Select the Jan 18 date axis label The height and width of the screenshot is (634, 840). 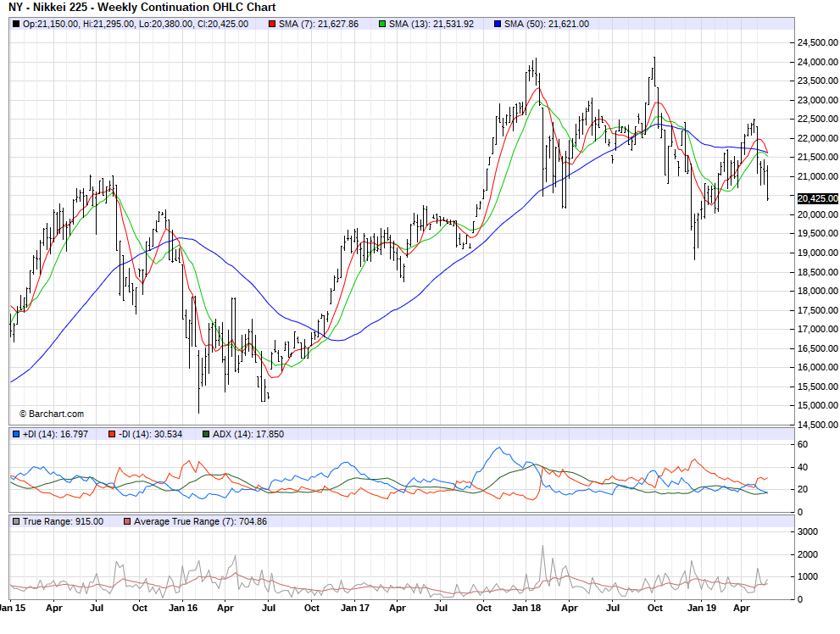click(526, 608)
